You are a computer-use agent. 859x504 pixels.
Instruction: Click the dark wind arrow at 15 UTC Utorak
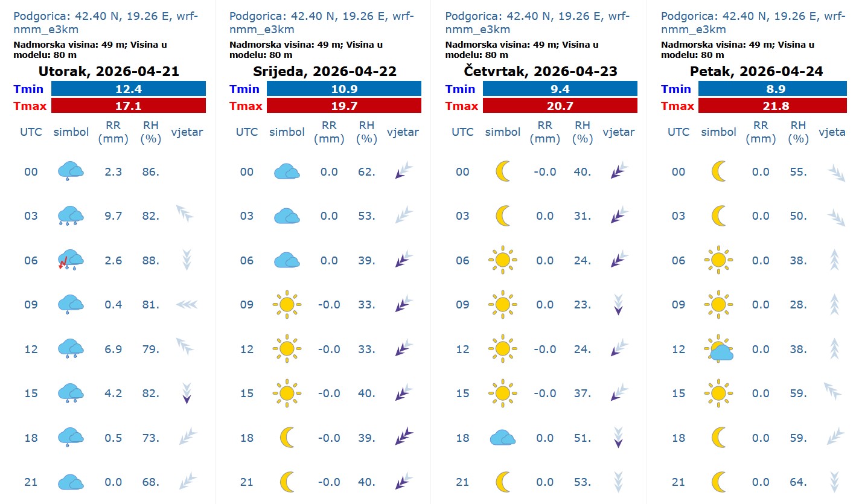point(187,393)
